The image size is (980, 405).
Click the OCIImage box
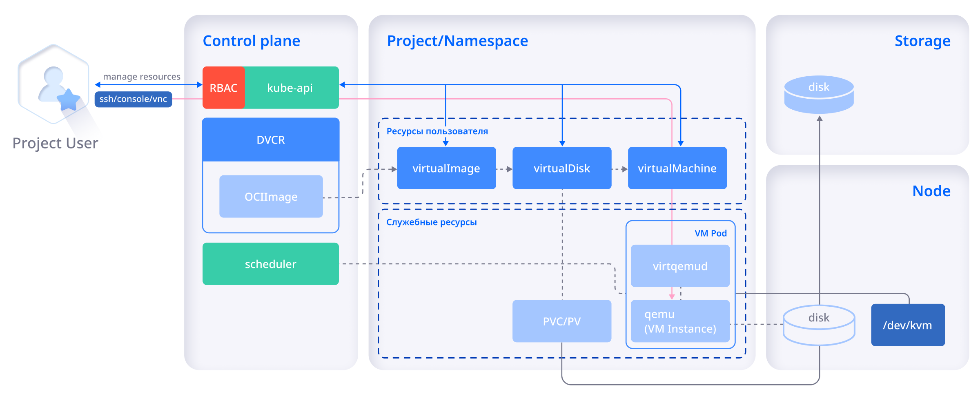click(271, 197)
